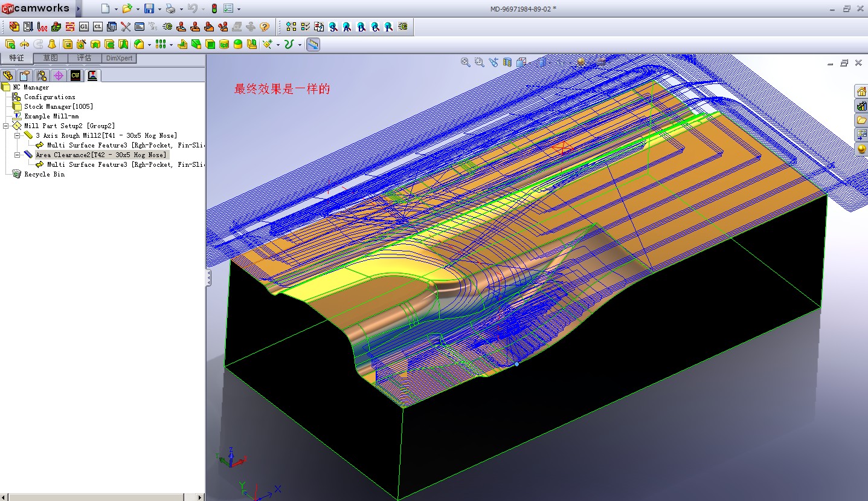Open CAMWorks help via question mark icon
This screenshot has height=501, width=868.
[x=265, y=27]
